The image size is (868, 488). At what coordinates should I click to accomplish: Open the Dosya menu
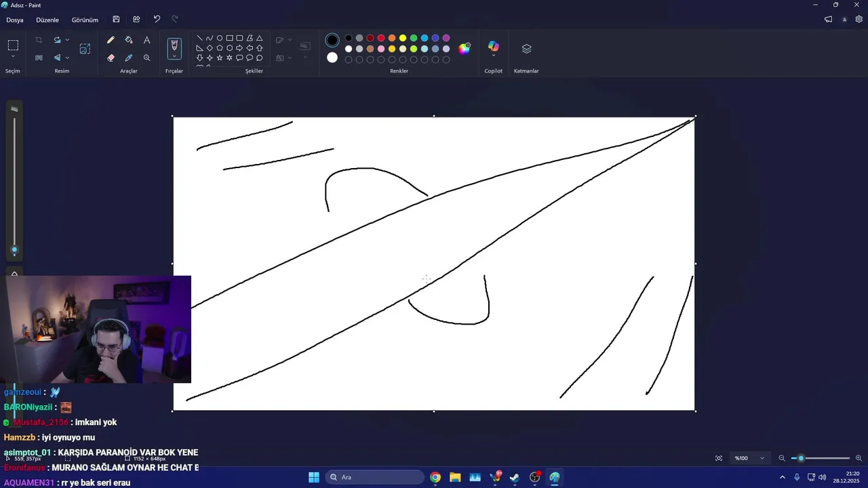click(x=15, y=20)
